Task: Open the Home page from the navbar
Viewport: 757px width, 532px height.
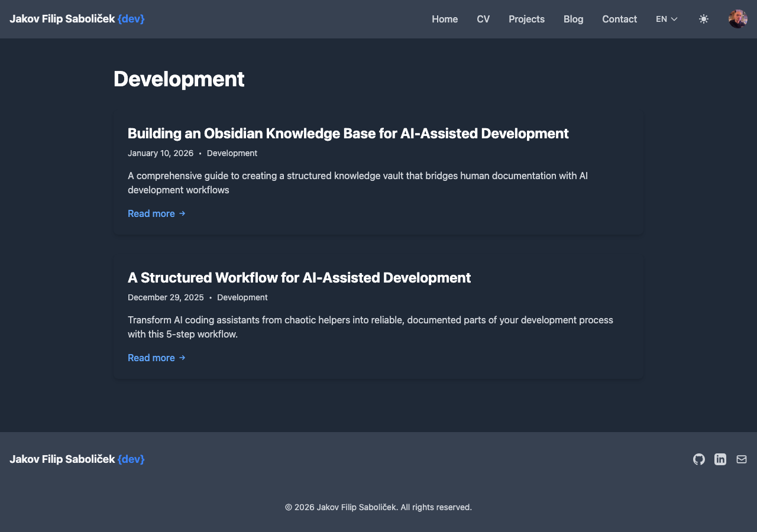Action: click(445, 19)
